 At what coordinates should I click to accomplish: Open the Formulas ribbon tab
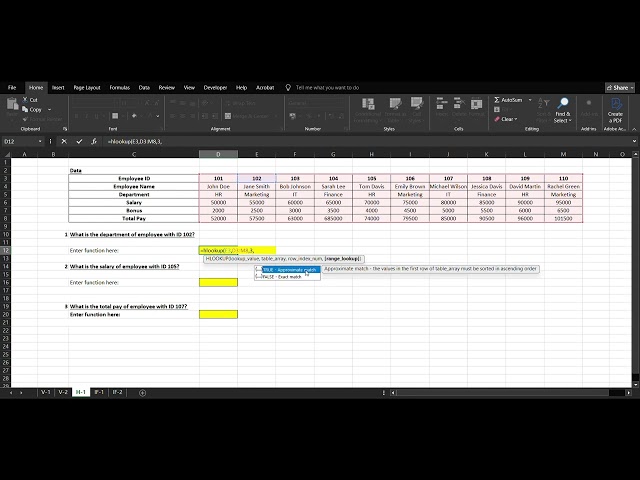120,87
